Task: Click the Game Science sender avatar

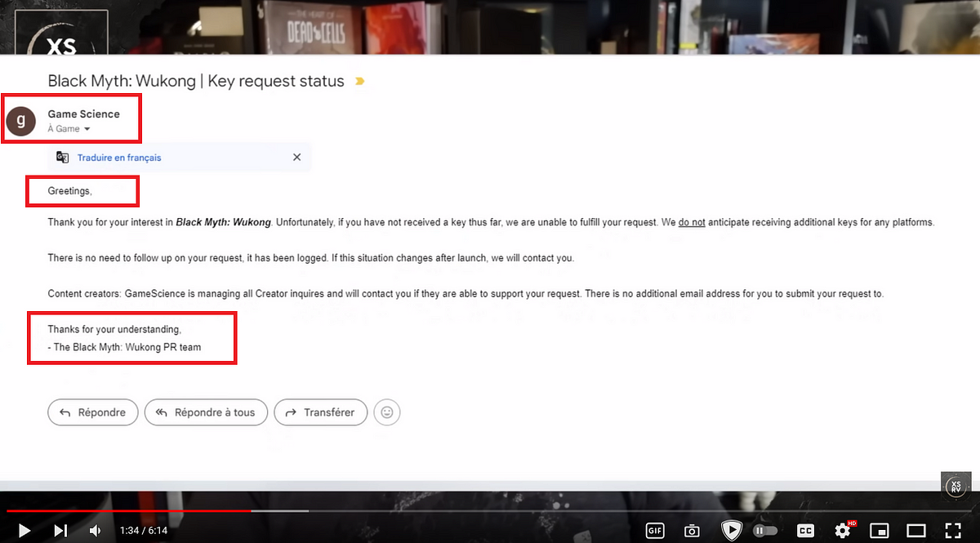Action: (21, 121)
